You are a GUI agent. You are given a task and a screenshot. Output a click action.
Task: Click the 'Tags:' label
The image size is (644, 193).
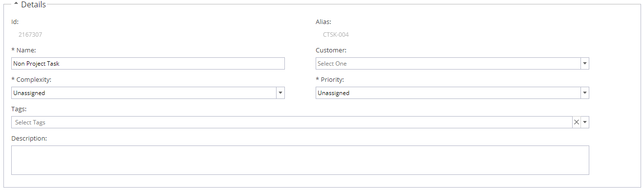tap(19, 109)
